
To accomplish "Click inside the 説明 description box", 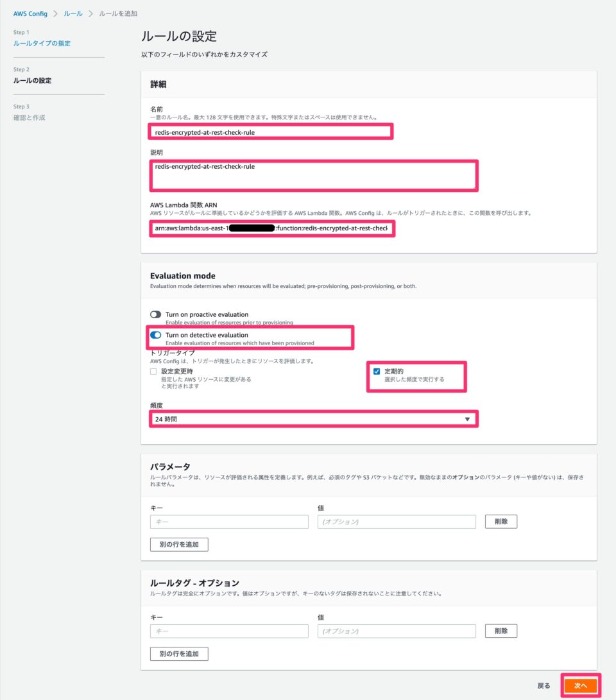I will [311, 173].
